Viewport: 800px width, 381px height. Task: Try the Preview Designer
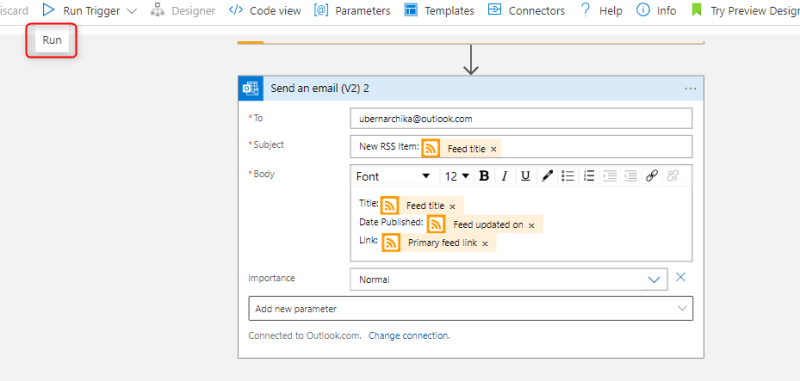point(744,11)
